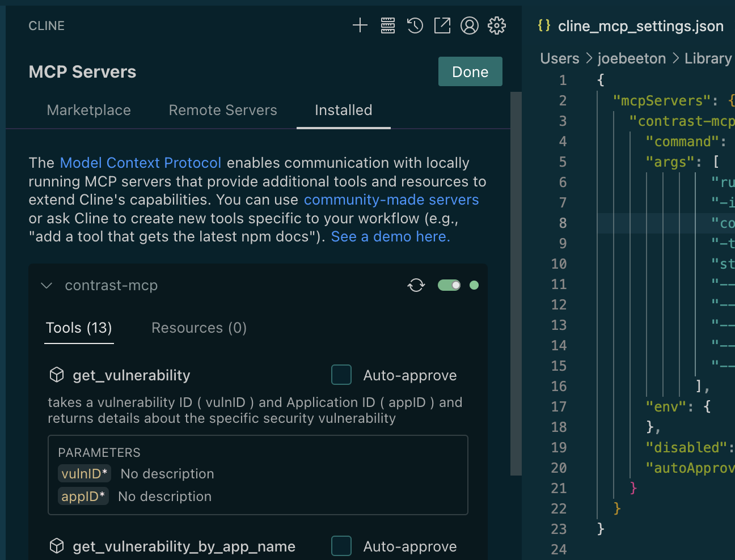Screen dimensions: 735x560
Task: Open Cline in editor pop-out icon
Action: click(442, 26)
